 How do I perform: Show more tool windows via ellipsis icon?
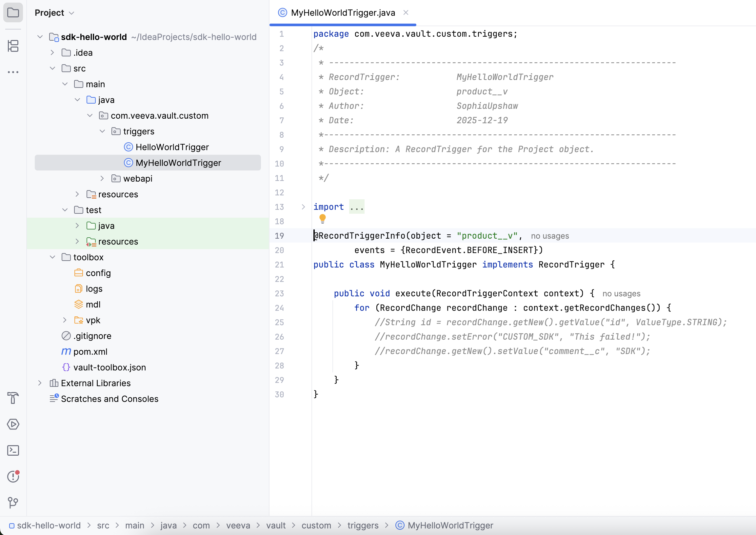pyautogui.click(x=13, y=72)
